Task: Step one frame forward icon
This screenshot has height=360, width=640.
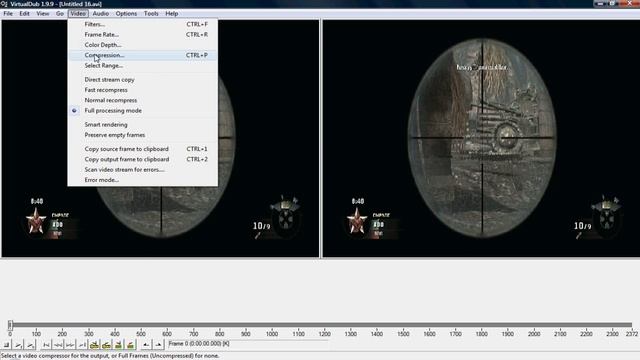Action: 70,345
